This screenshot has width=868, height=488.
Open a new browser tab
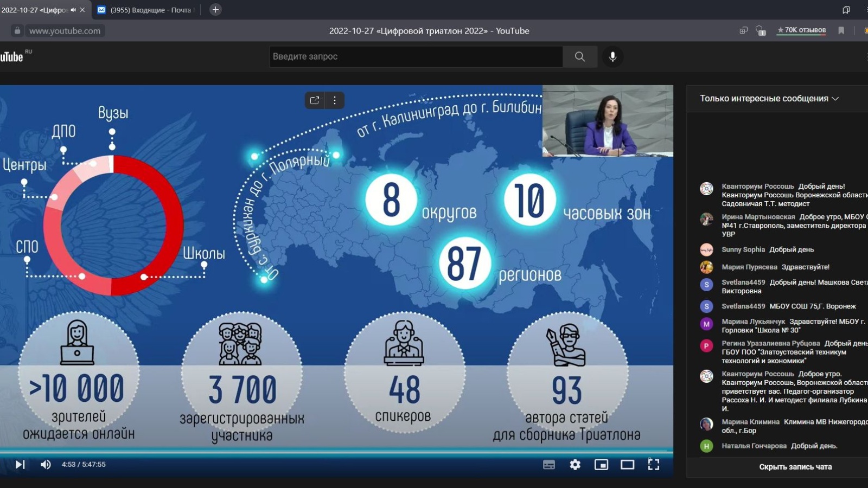pos(215,10)
